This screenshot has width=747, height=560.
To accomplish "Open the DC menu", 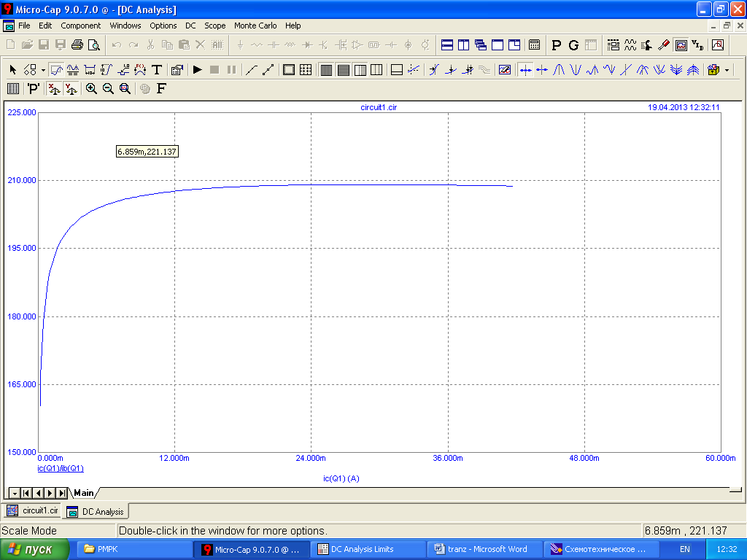I will tap(190, 26).
